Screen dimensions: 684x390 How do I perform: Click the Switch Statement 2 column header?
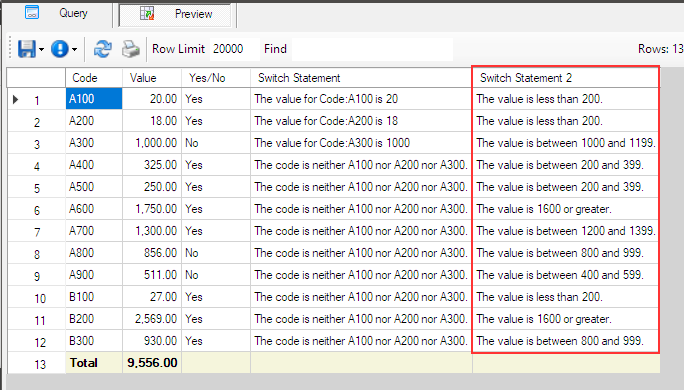point(566,78)
